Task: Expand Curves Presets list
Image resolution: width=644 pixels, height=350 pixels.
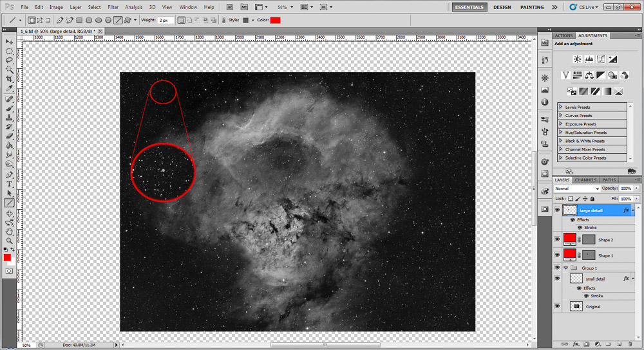Action: pyautogui.click(x=561, y=115)
